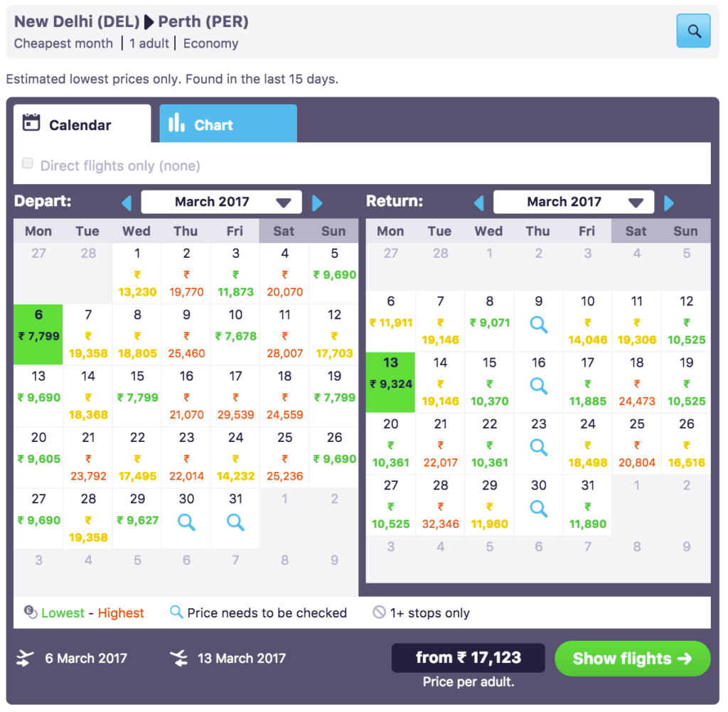
Task: Check price for March 31 departure
Action: 235,522
